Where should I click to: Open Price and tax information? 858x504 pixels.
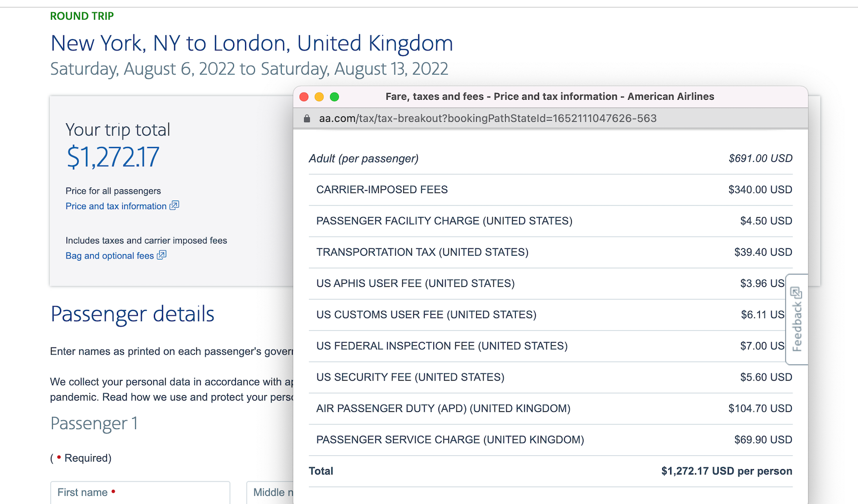pyautogui.click(x=116, y=206)
